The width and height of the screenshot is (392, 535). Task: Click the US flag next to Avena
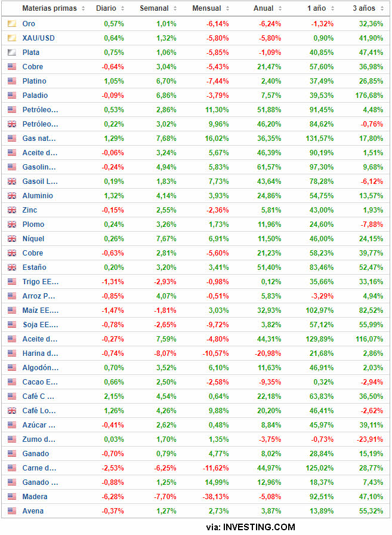tap(12, 511)
